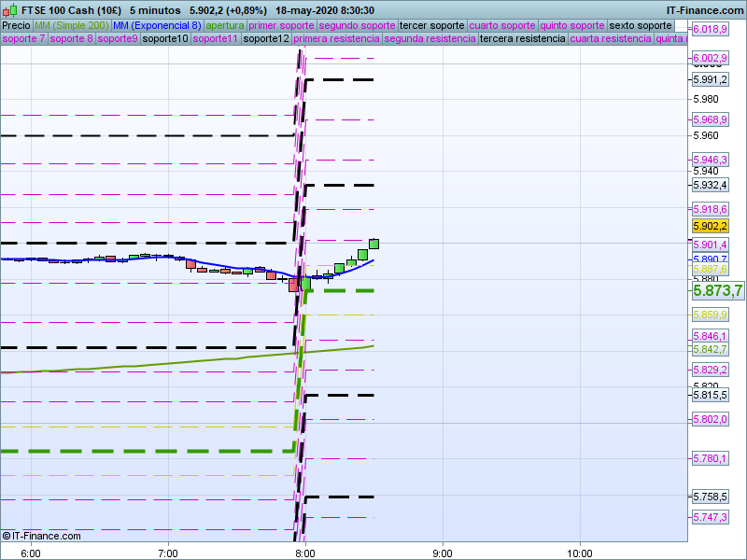Click the 9:00 time axis marker
The height and width of the screenshot is (560, 747).
(442, 552)
